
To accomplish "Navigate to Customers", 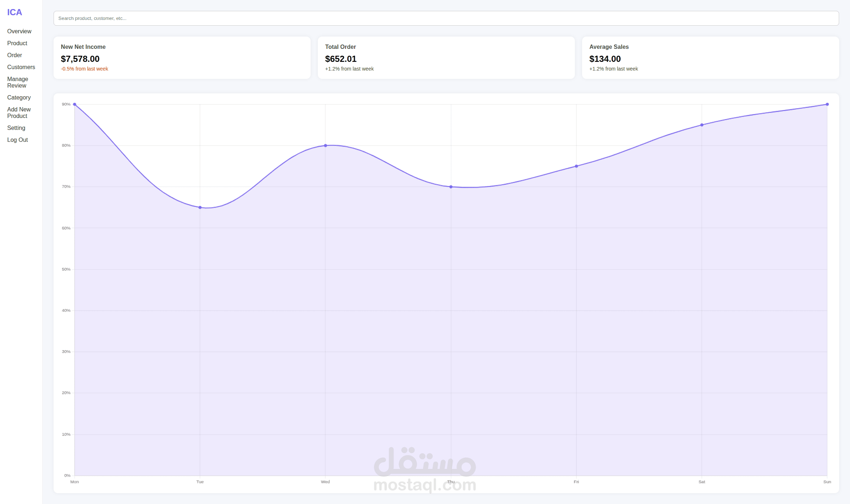I will coord(21,67).
